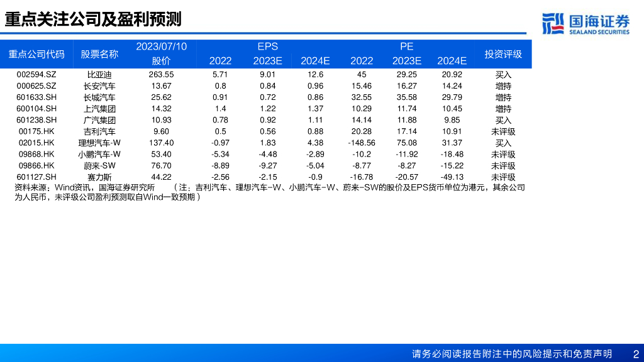Select the 增持 rating for 长安汽车
This screenshot has height=362, width=644.
pyautogui.click(x=503, y=86)
